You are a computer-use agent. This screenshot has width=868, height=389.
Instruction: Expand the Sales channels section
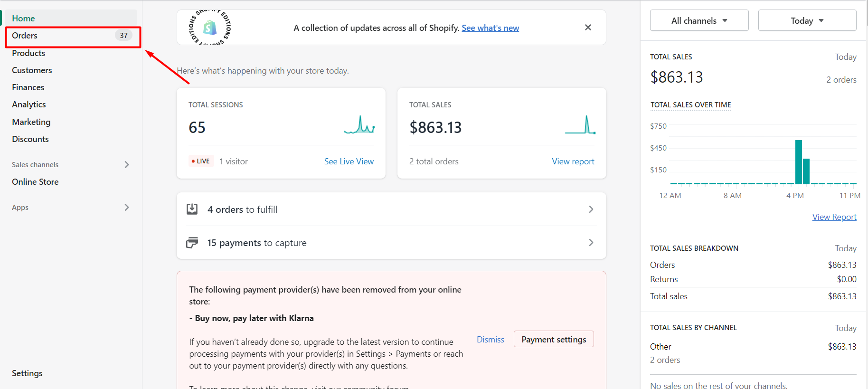[x=126, y=165]
